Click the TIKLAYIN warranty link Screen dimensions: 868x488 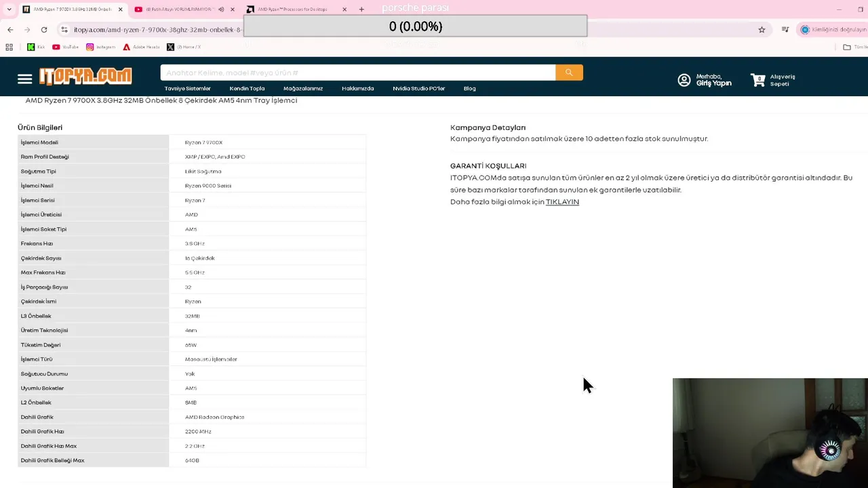pos(562,202)
